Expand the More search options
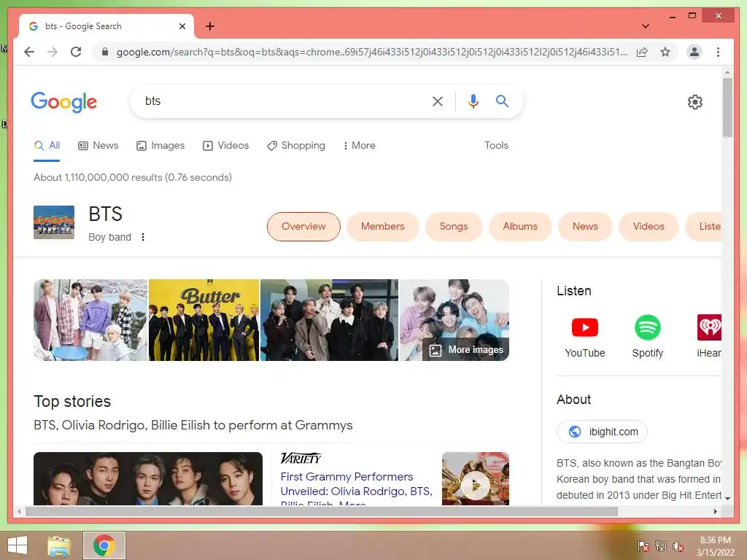This screenshot has width=747, height=560. coord(359,146)
